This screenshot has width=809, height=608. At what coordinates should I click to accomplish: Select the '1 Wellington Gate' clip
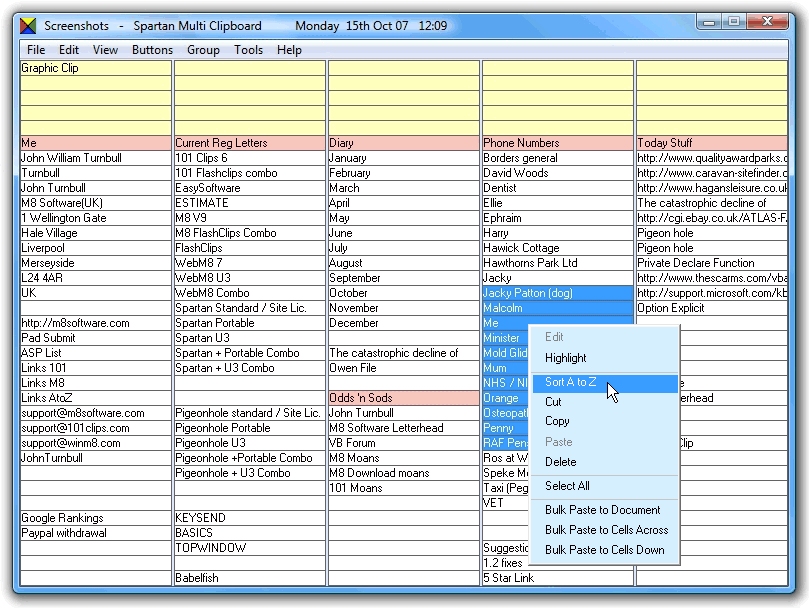95,218
